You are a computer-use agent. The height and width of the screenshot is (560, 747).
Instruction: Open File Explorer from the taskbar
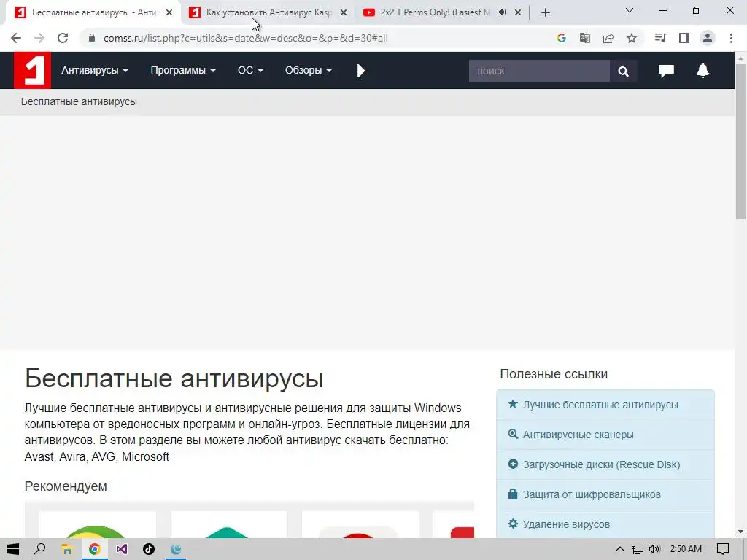[67, 549]
